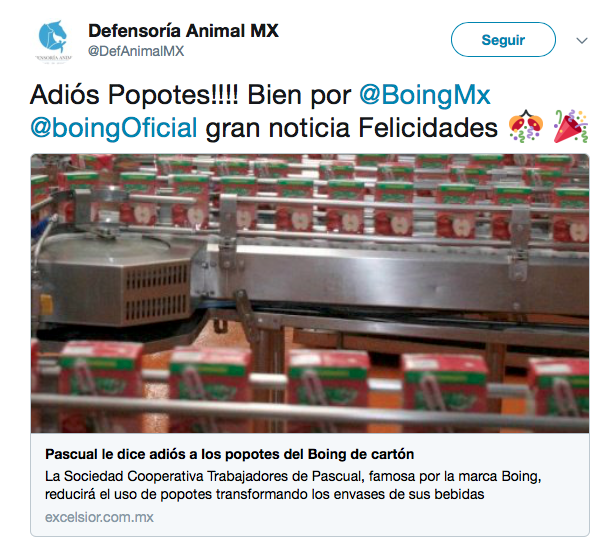Click the blurred red cartons in the foreground

(310, 386)
